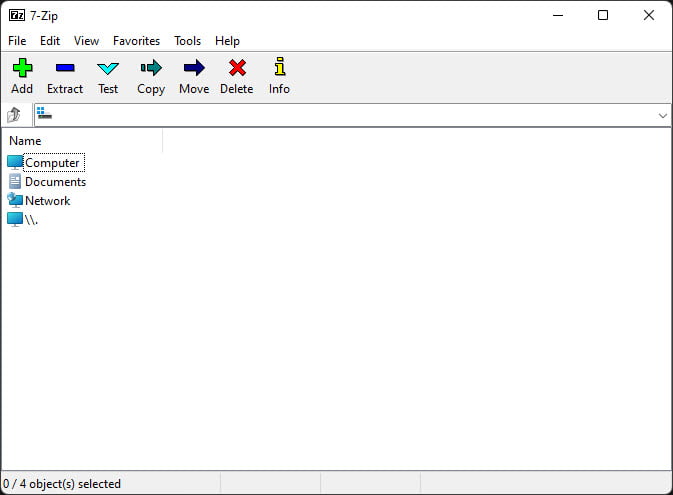Maximize the 7-Zip window

[x=603, y=15]
